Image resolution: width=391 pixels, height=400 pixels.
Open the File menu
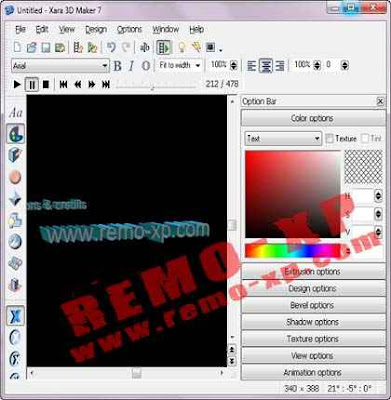20,29
